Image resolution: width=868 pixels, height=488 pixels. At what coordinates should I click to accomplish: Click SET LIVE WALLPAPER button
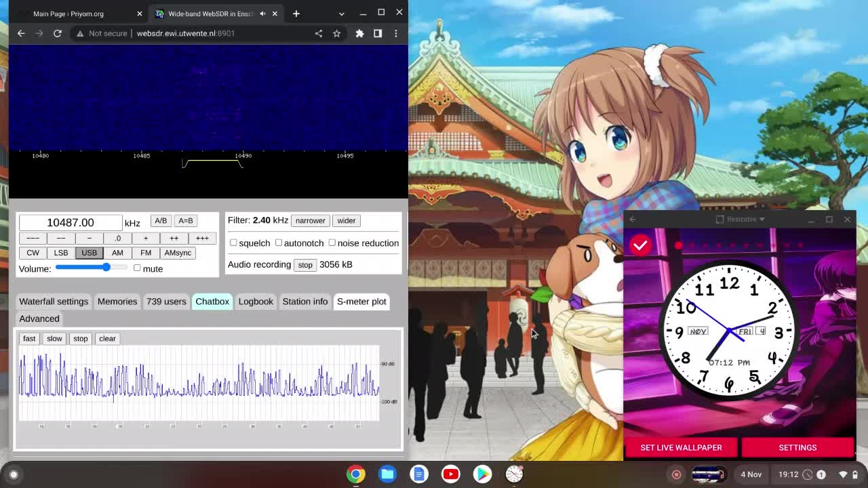(681, 447)
